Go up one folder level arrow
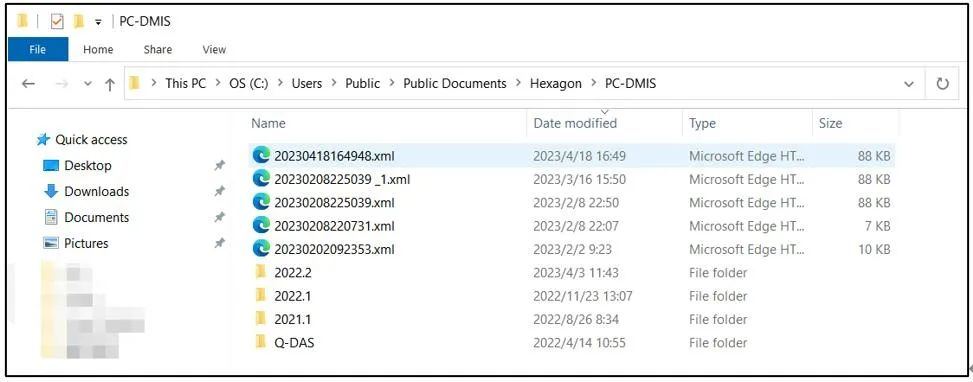 pos(110,84)
